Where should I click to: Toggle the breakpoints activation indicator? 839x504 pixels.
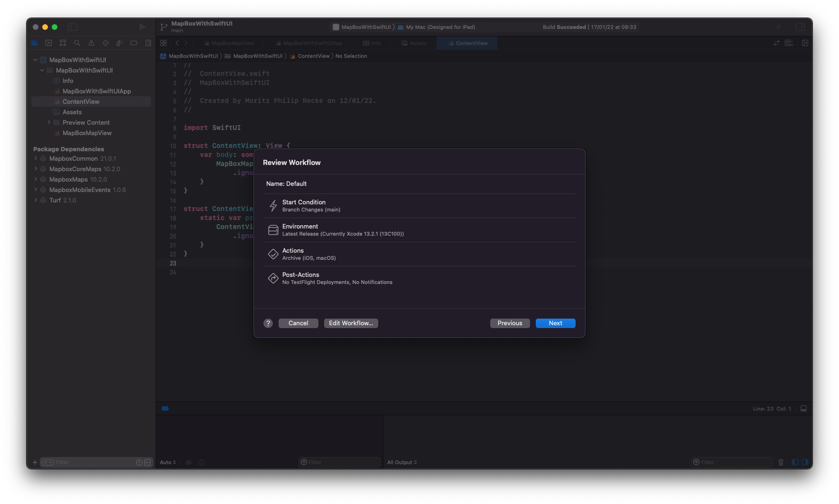[x=165, y=409]
